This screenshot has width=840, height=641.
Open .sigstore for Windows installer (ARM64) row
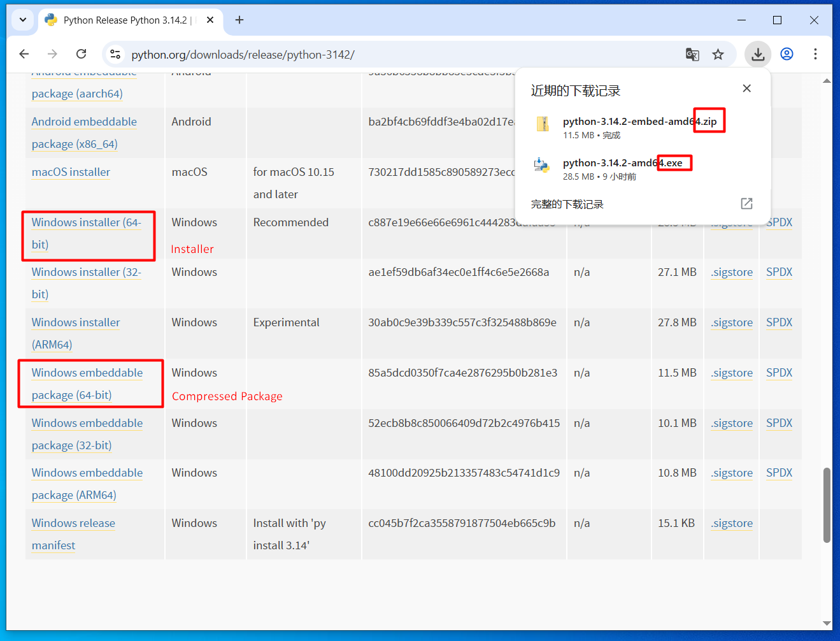[x=732, y=322]
